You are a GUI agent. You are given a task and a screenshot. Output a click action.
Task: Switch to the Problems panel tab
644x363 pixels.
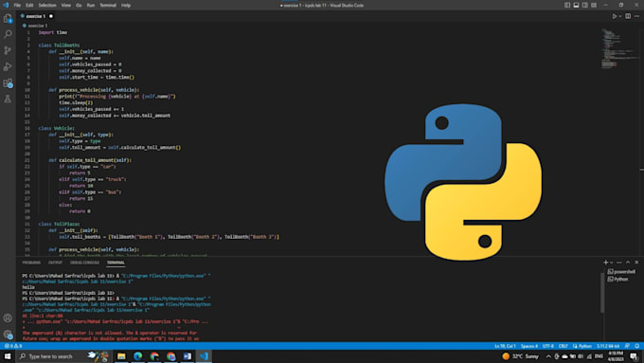click(x=31, y=263)
